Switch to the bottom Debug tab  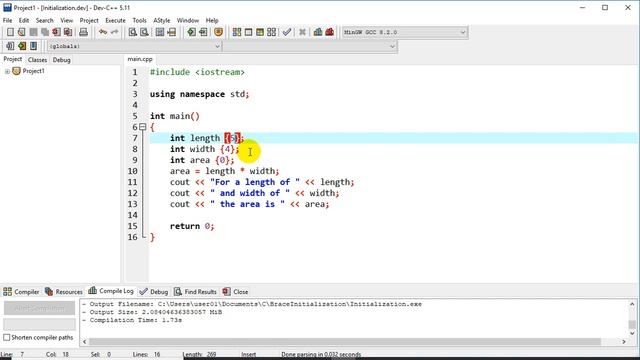pyautogui.click(x=154, y=291)
